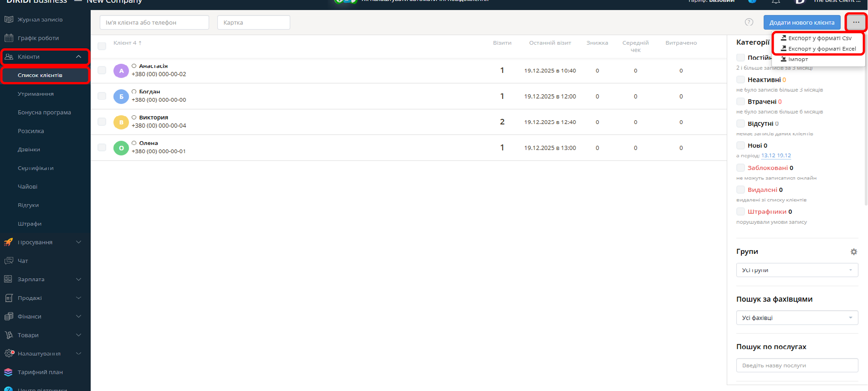Click the help question mark icon
This screenshot has width=868, height=391.
pos(749,22)
